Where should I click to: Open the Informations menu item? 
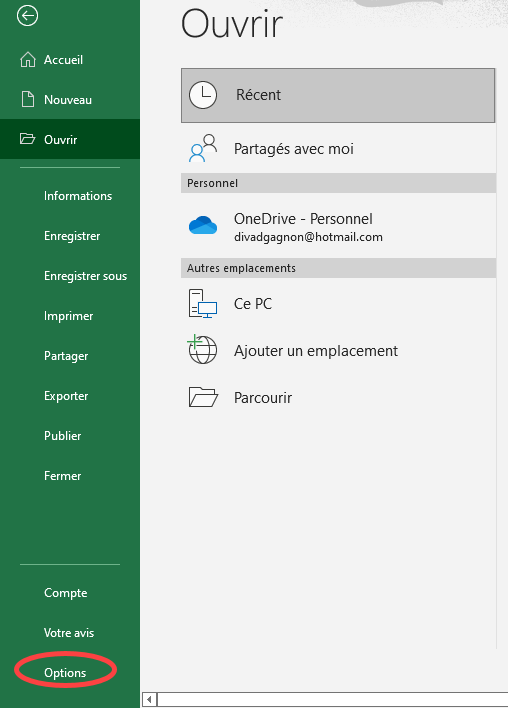[x=78, y=196]
